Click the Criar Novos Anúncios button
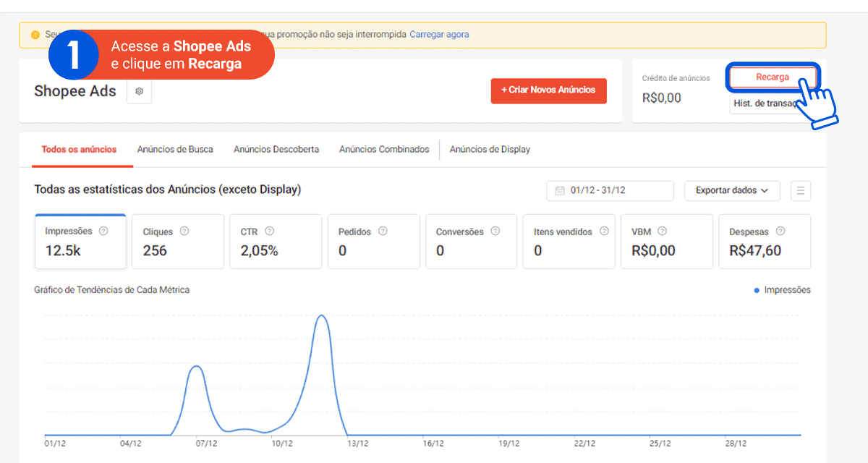Viewport: 868px width, 463px height. [548, 91]
